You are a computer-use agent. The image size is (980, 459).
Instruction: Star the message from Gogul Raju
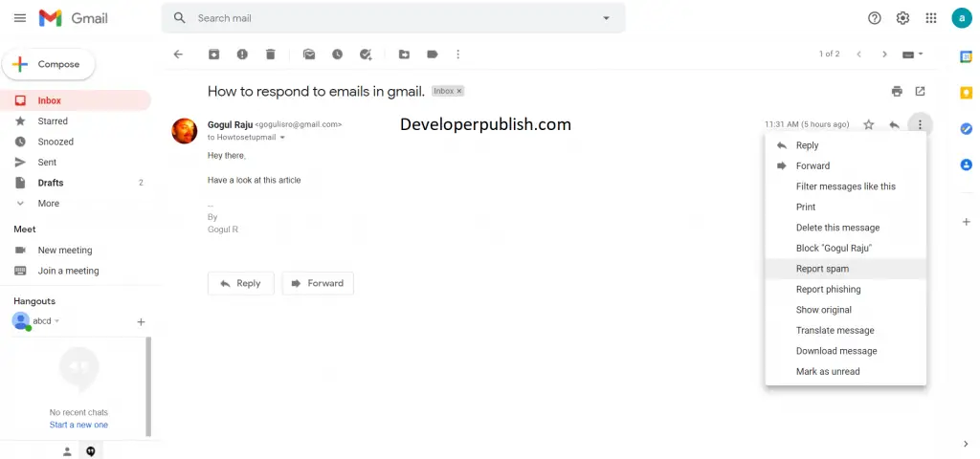[869, 124]
